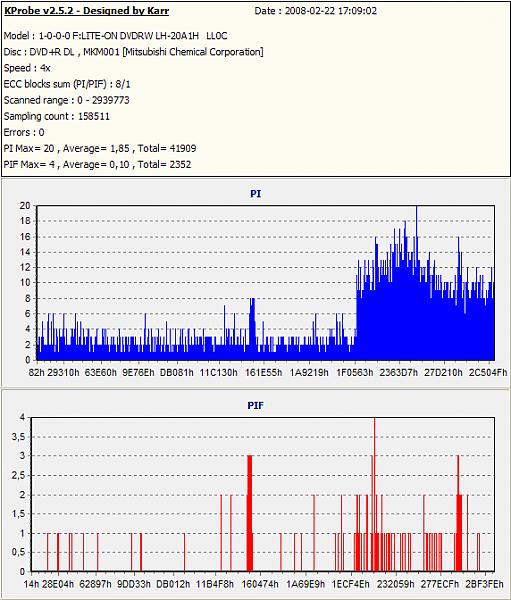This screenshot has width=511, height=600.
Task: Select the Sampling count 158511 line
Action: pos(57,116)
